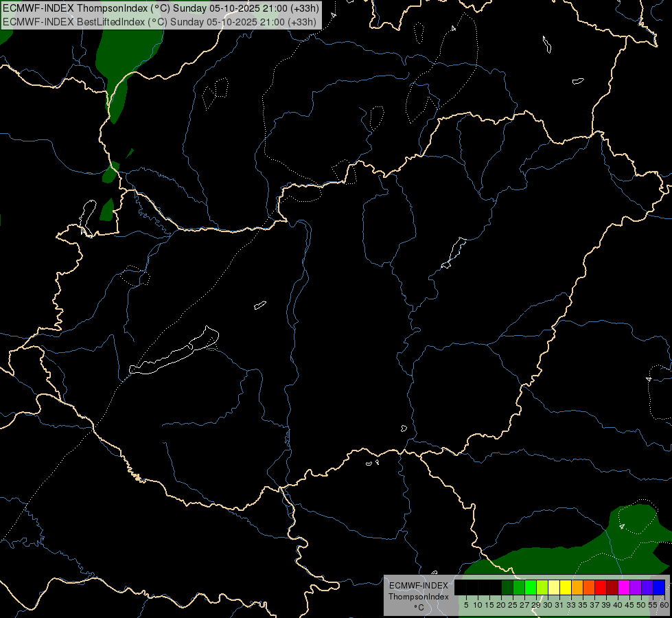672x618 pixels.
Task: Click the legend tick value 40
Action: (x=618, y=605)
